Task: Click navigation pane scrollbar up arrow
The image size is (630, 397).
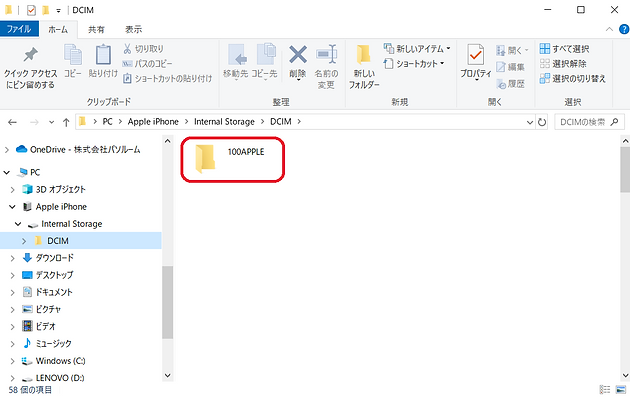Action: click(168, 141)
